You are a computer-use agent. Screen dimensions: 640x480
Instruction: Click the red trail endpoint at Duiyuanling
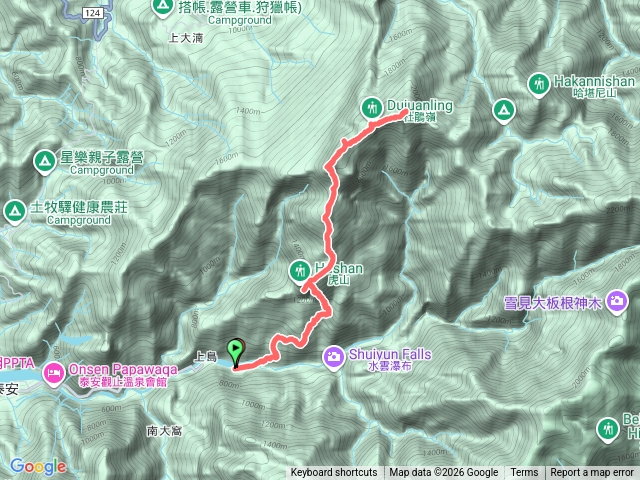click(x=406, y=111)
